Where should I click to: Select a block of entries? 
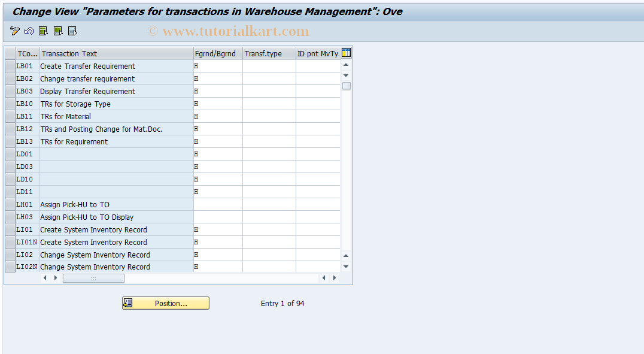tap(57, 31)
